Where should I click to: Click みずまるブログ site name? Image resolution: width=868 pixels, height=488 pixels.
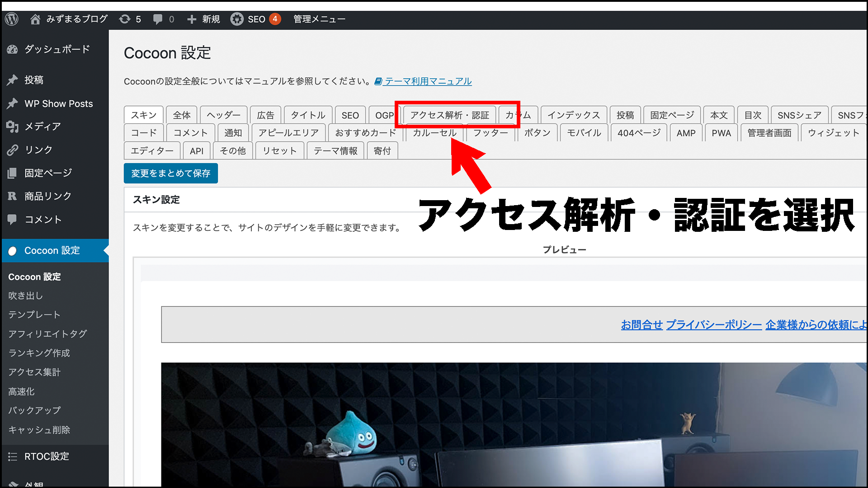click(77, 19)
